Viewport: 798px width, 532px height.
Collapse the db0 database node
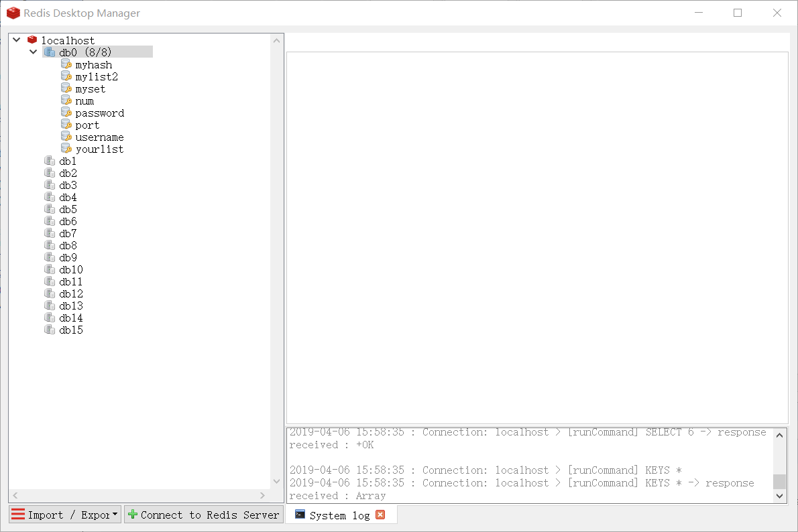(34, 52)
